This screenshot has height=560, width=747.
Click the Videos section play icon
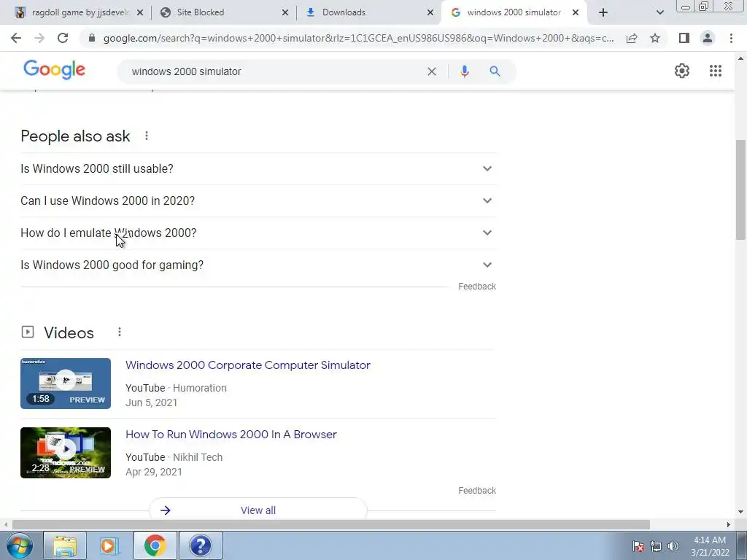pyautogui.click(x=28, y=332)
